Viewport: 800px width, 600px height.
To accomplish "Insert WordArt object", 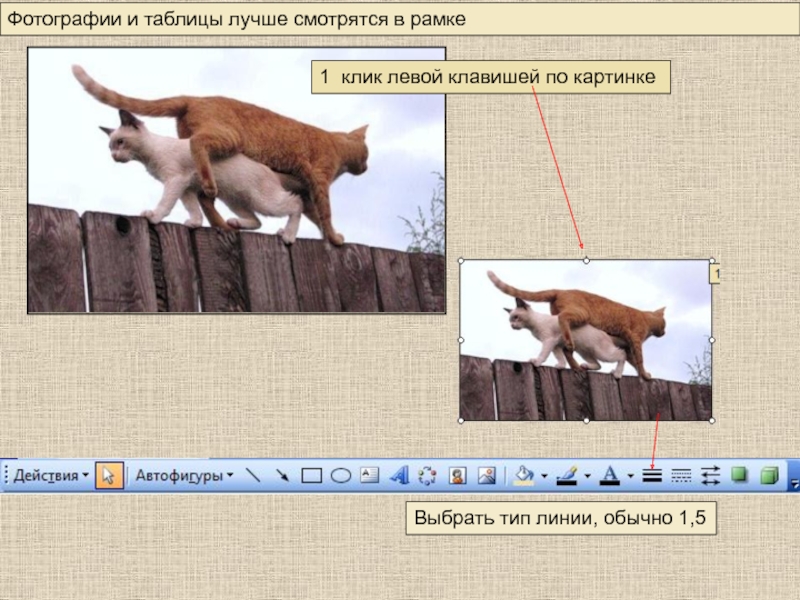I will [399, 475].
